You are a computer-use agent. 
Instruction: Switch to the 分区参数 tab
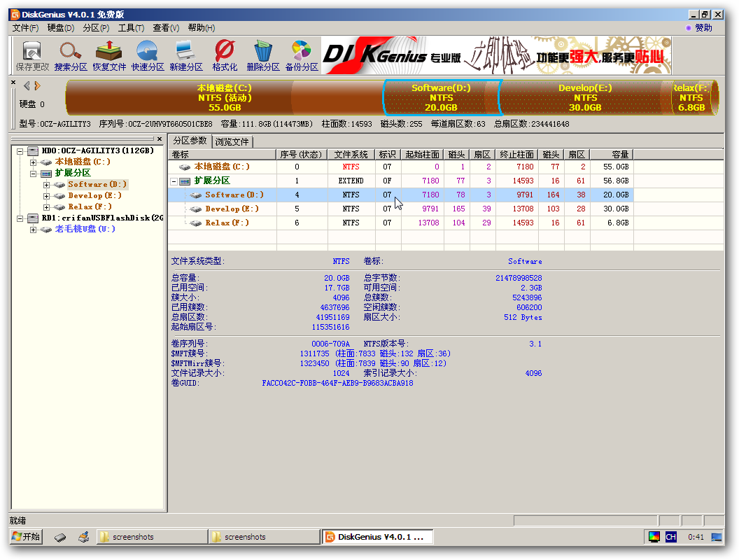coord(190,141)
